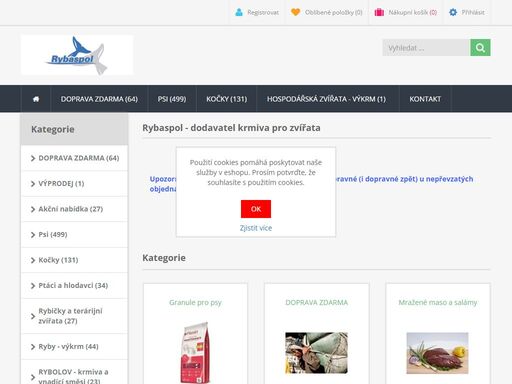
Task: Select sidebar category VÝPRODEJ (1) text
Action: [x=61, y=184]
